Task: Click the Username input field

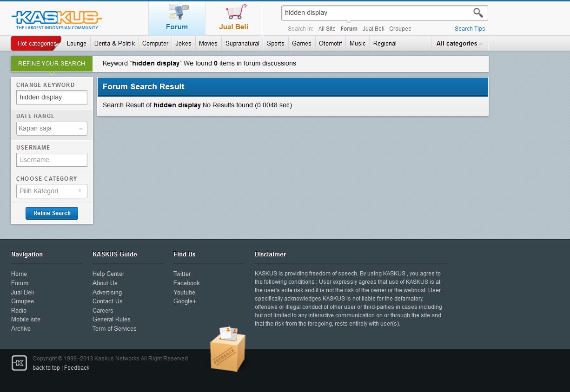Action: coord(52,160)
